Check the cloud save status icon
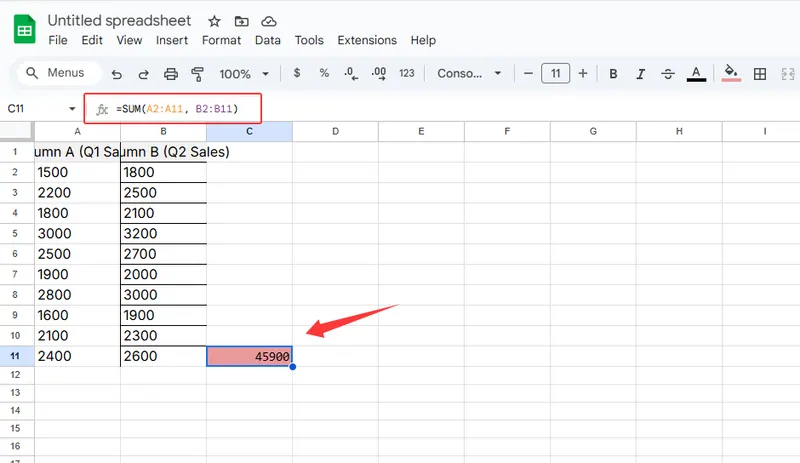The height and width of the screenshot is (463, 800). [x=268, y=21]
